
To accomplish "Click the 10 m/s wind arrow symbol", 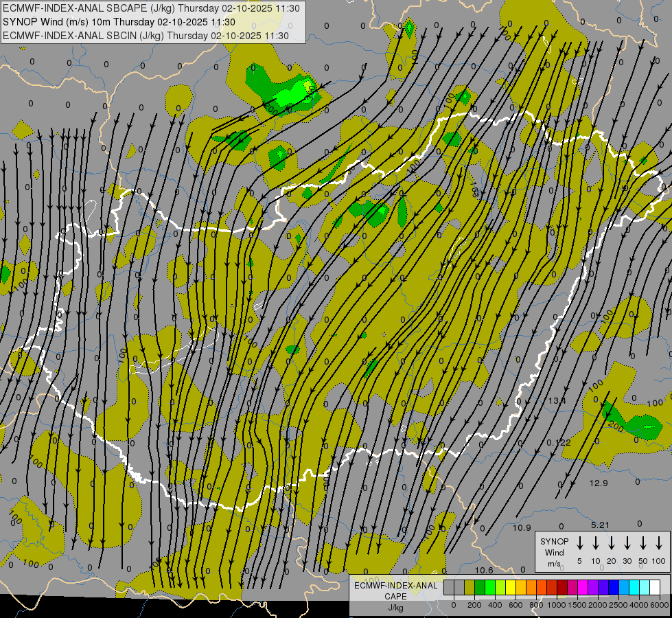I will [595, 543].
